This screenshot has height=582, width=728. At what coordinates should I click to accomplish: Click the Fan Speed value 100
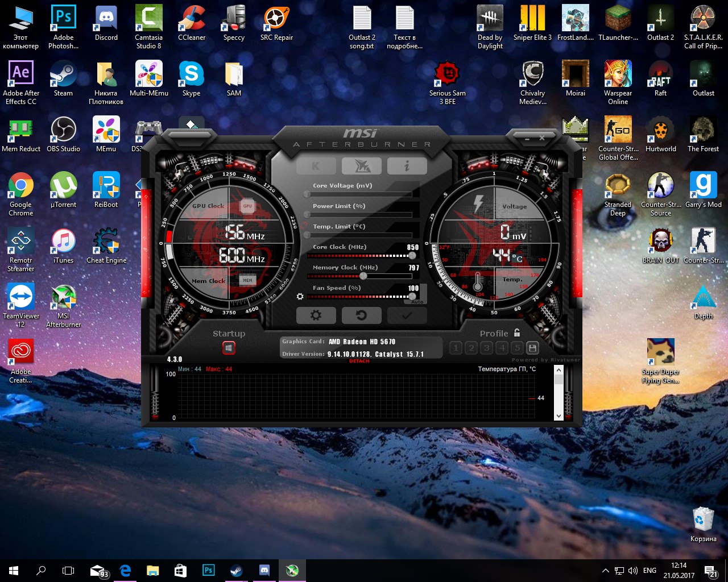(413, 288)
